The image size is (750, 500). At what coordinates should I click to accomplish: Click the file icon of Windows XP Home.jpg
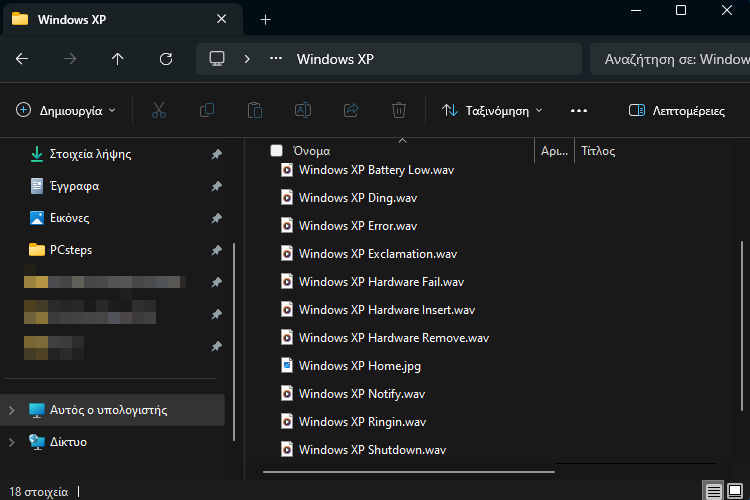(287, 366)
